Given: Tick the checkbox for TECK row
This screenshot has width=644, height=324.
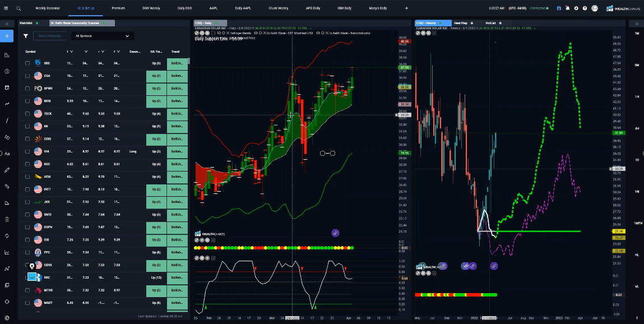Looking at the screenshot, I should pyautogui.click(x=27, y=113).
